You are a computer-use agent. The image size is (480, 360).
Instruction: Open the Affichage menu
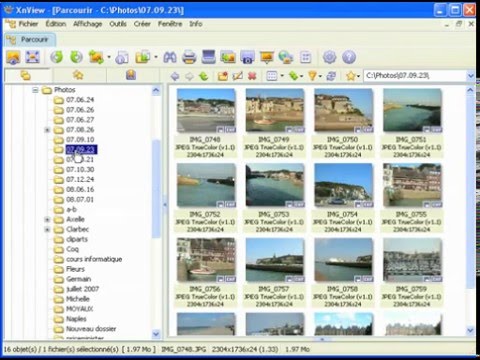coord(88,24)
